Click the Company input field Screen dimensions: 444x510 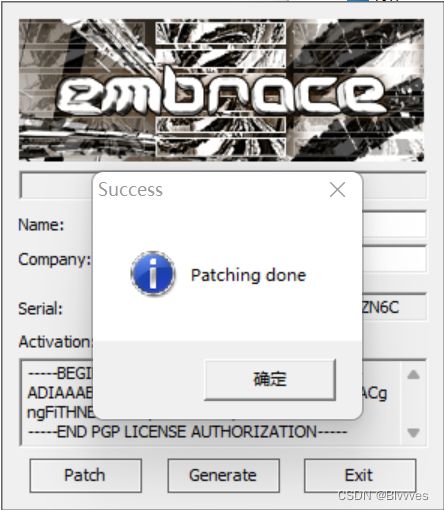coord(394,259)
